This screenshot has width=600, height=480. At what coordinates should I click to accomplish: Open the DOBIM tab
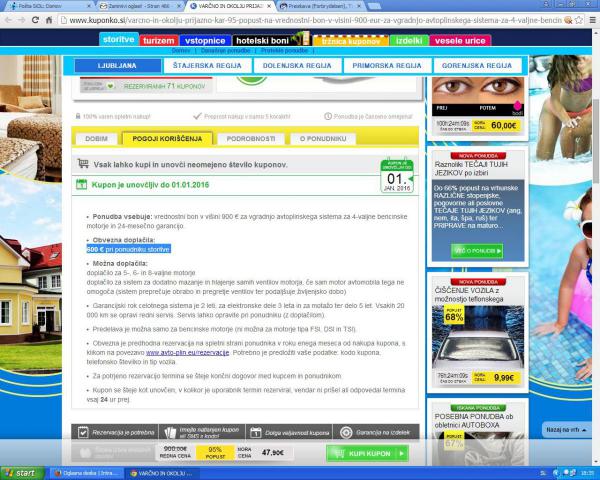96,139
